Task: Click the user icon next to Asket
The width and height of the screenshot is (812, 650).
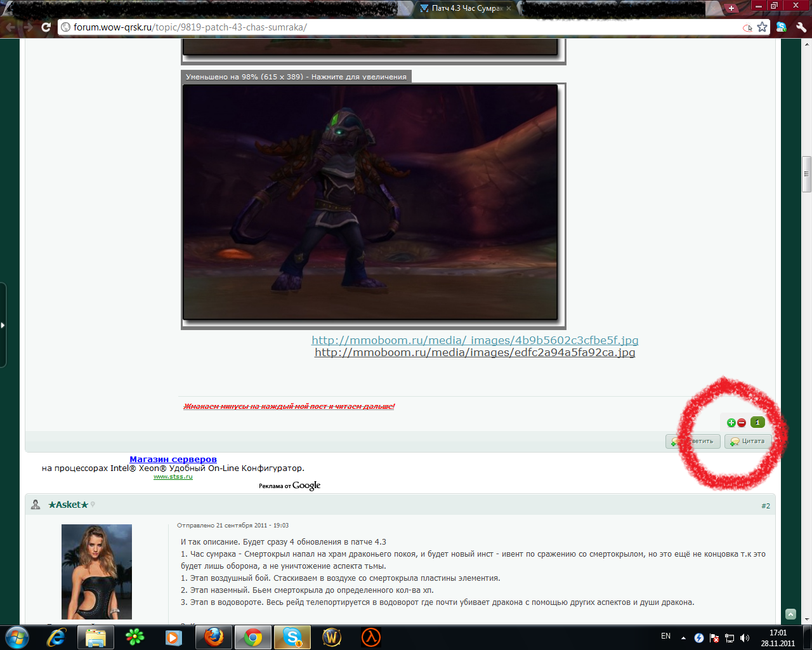Action: (36, 505)
